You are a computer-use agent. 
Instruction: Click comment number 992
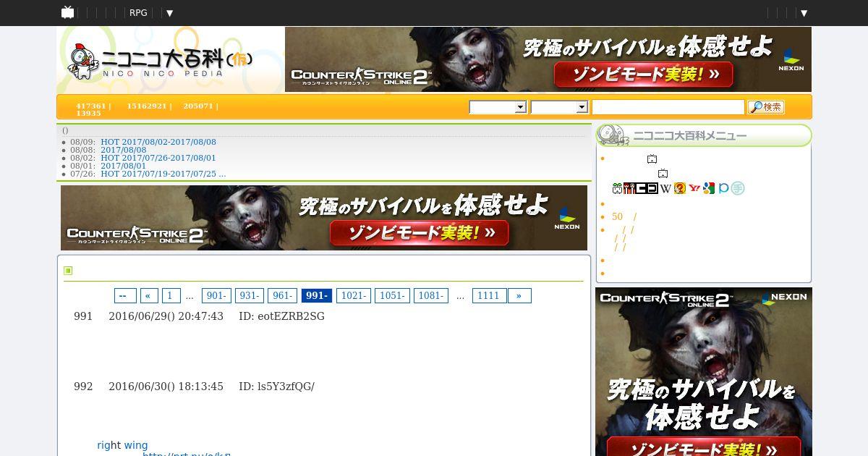[83, 387]
